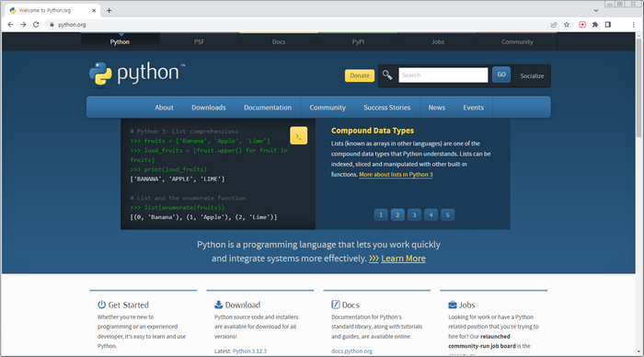Switch to slide 3 of the code carousel
Image resolution: width=644 pixels, height=357 pixels.
pyautogui.click(x=414, y=215)
